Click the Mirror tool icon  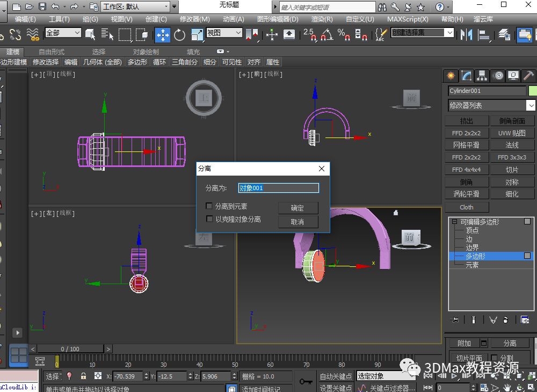tap(466, 34)
